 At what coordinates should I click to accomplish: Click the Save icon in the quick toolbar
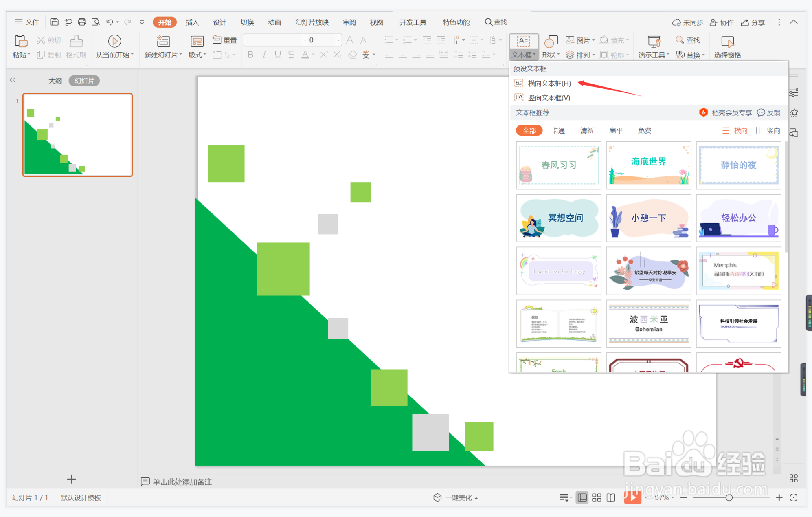click(x=55, y=22)
